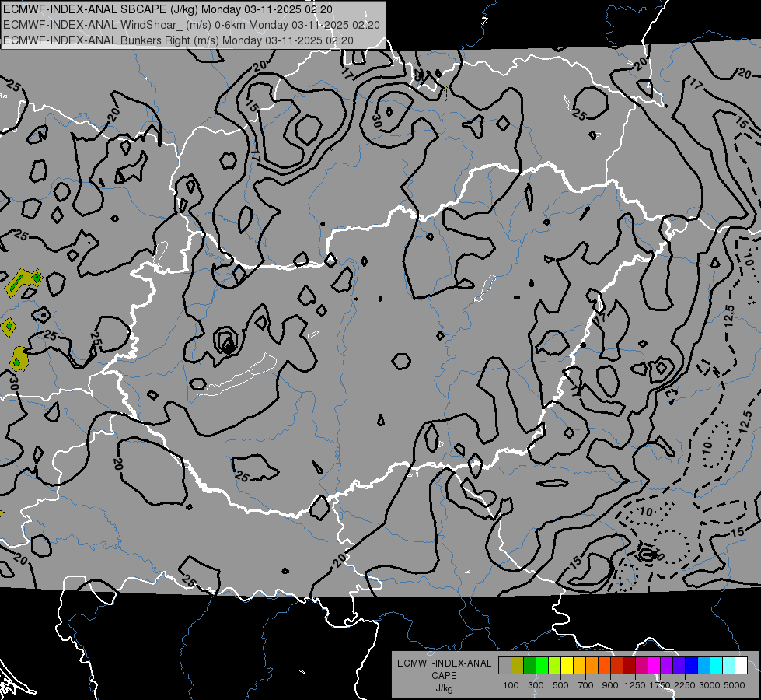
Task: Select legend tick value 3000
Action: click(710, 685)
